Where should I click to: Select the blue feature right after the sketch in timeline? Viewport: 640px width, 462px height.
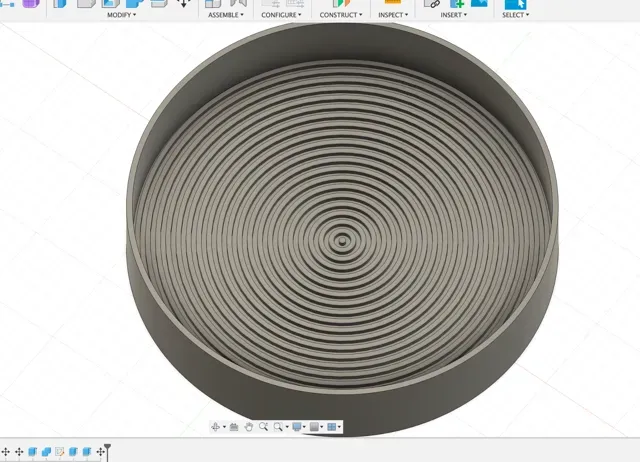pyautogui.click(x=73, y=452)
